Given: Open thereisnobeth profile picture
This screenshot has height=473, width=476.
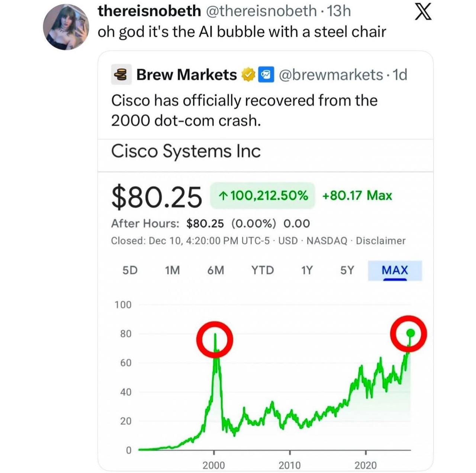Looking at the screenshot, I should [x=66, y=27].
